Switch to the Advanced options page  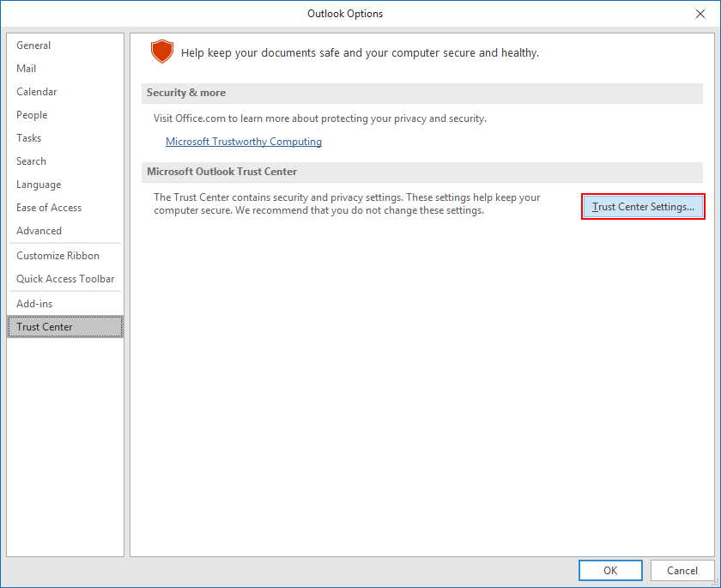[x=39, y=231]
